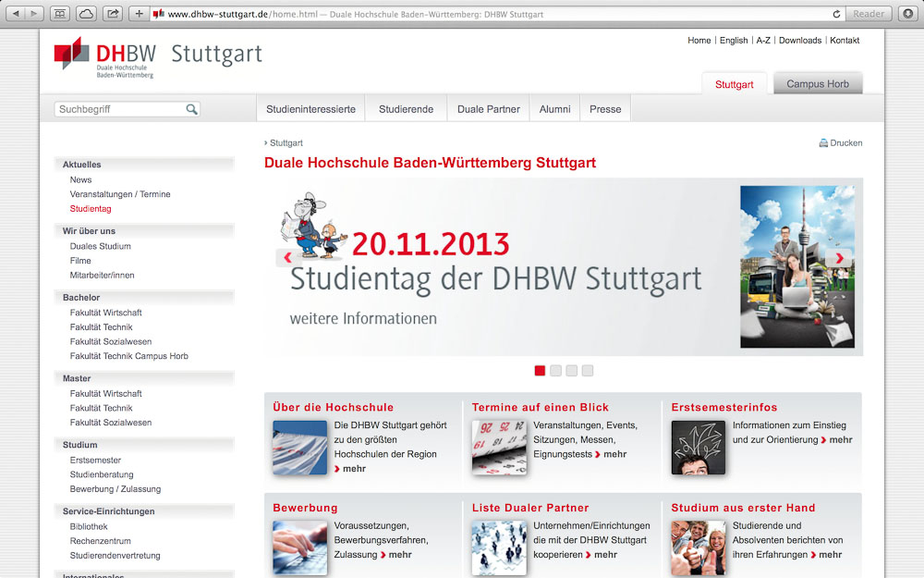Reload the page with the refresh icon

pyautogui.click(x=836, y=14)
